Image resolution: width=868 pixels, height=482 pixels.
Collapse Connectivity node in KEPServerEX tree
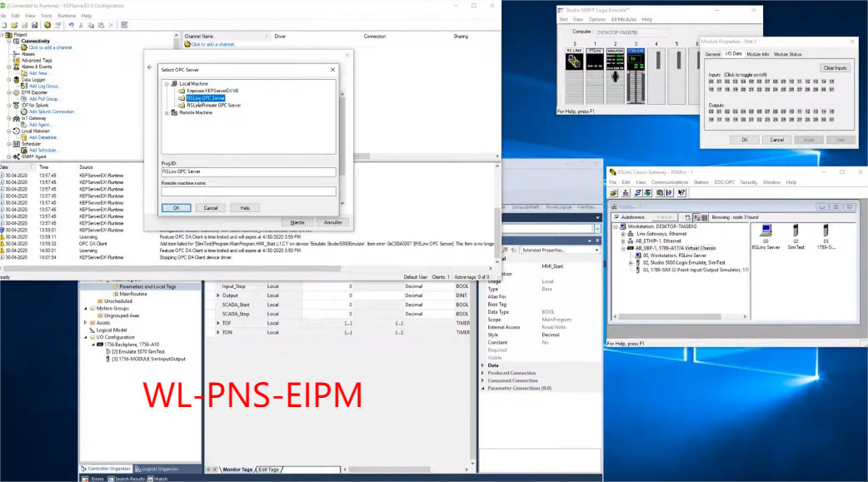point(9,42)
